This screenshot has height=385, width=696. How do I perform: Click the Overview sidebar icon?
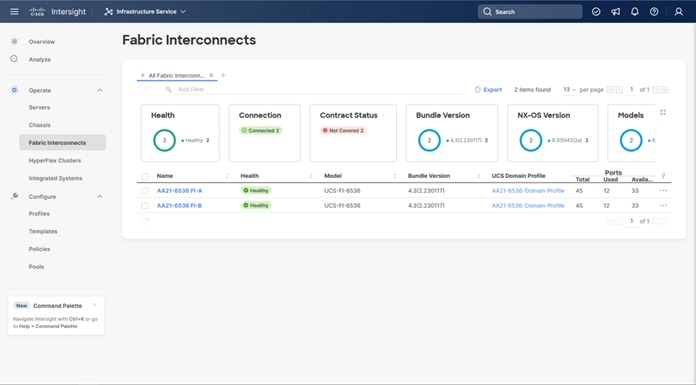[14, 41]
